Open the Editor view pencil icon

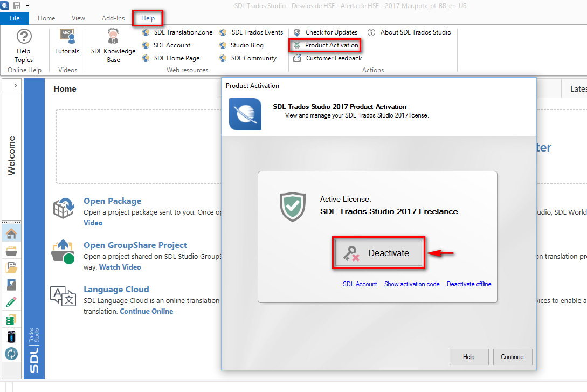[12, 302]
